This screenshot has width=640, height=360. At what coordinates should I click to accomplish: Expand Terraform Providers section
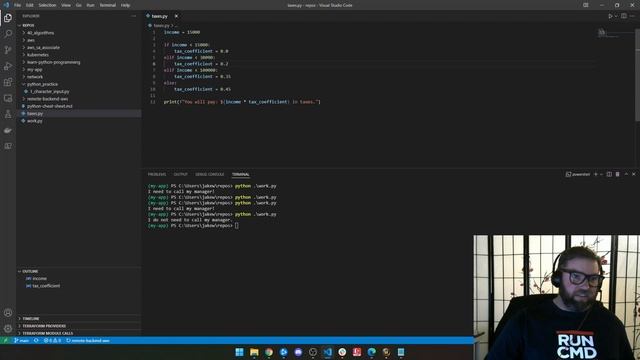pyautogui.click(x=44, y=326)
